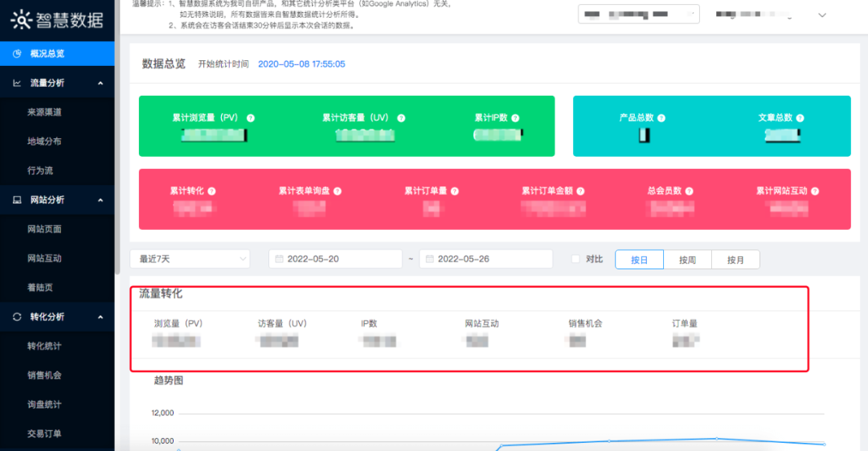868x451 pixels.
Task: Select the 按日 view button
Action: click(x=639, y=260)
